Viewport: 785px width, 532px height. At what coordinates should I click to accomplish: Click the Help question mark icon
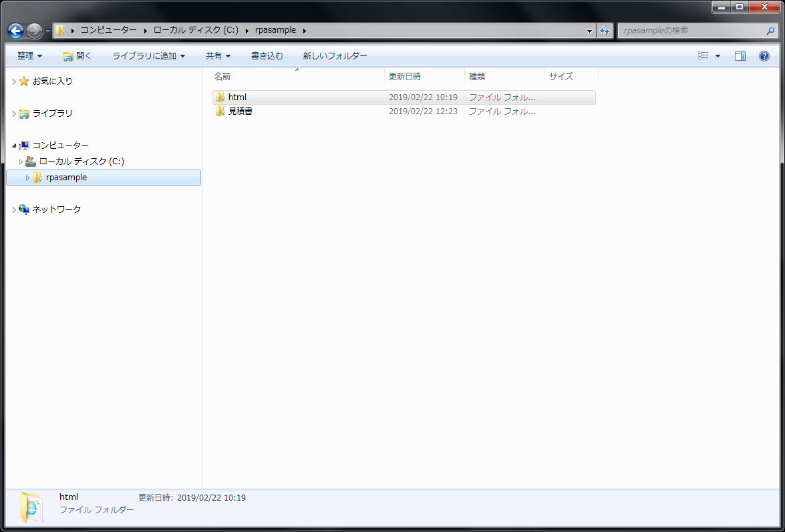(764, 56)
